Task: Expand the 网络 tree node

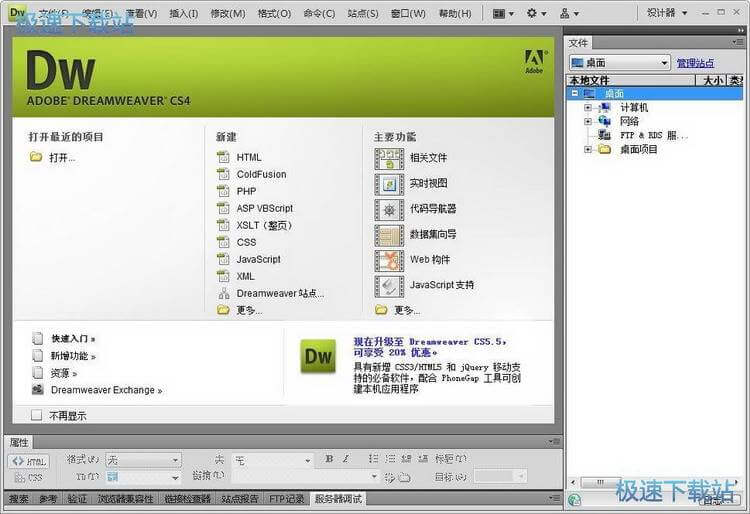Action: coord(588,121)
